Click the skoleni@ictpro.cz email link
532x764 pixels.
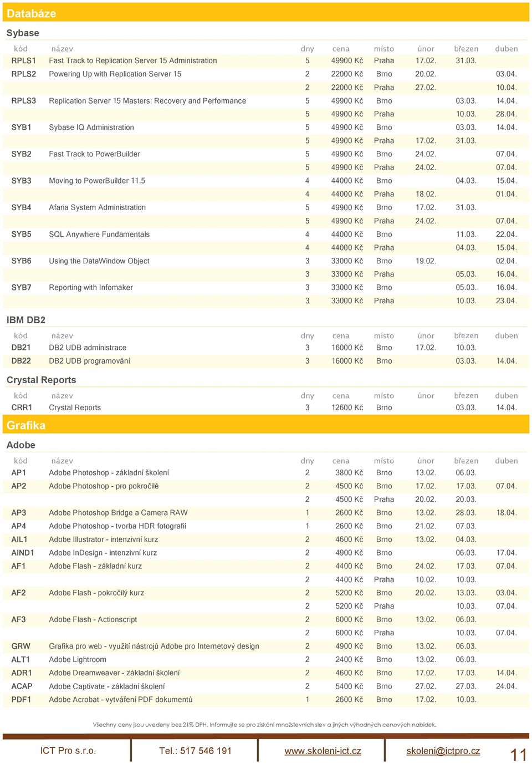[443, 751]
